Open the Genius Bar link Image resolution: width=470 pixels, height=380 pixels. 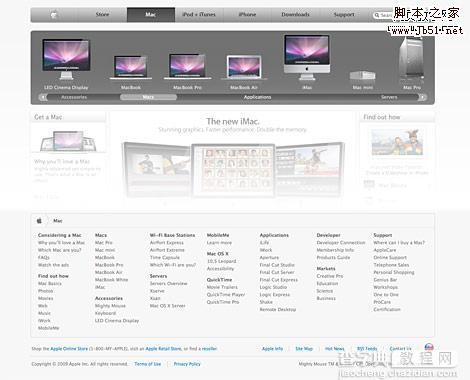coord(385,280)
